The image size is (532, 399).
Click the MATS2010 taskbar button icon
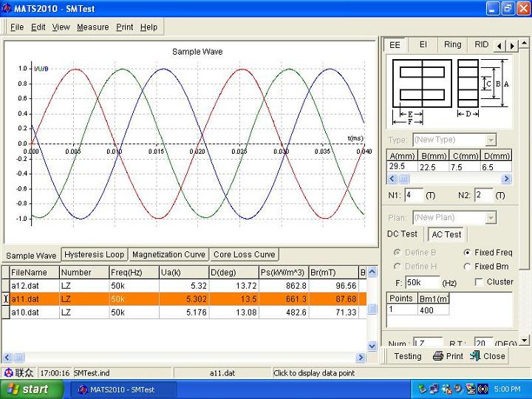pos(83,389)
